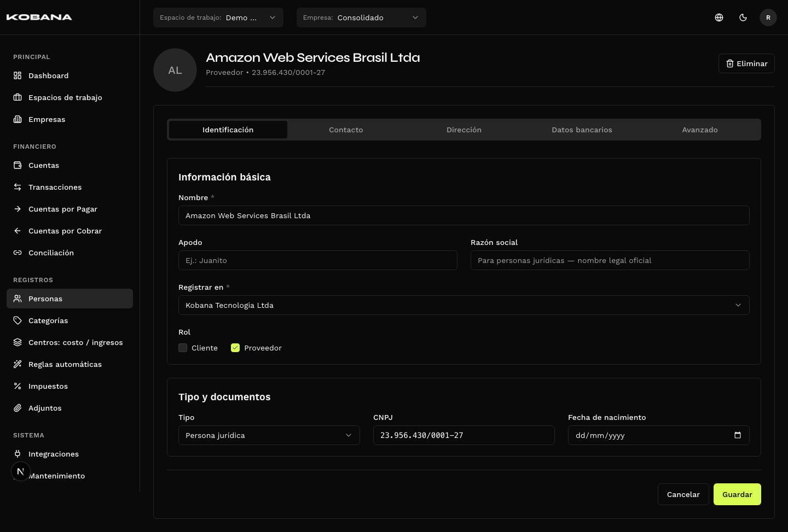The height and width of the screenshot is (532, 788).
Task: Select Personas in the sidebar
Action: tap(69, 299)
